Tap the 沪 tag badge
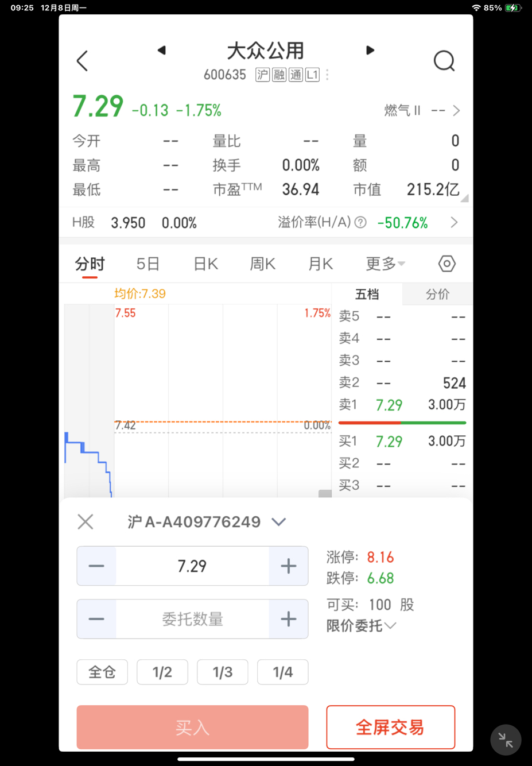 (262, 75)
